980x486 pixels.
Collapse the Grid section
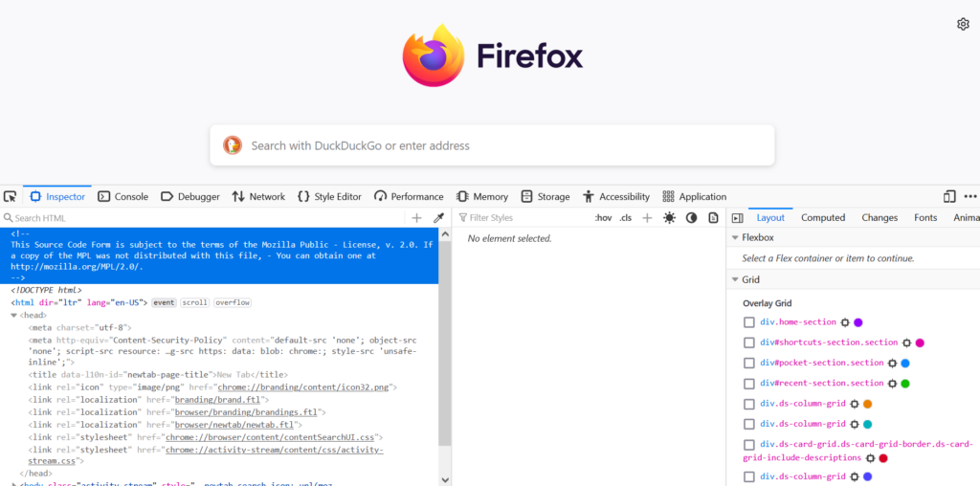(x=734, y=280)
